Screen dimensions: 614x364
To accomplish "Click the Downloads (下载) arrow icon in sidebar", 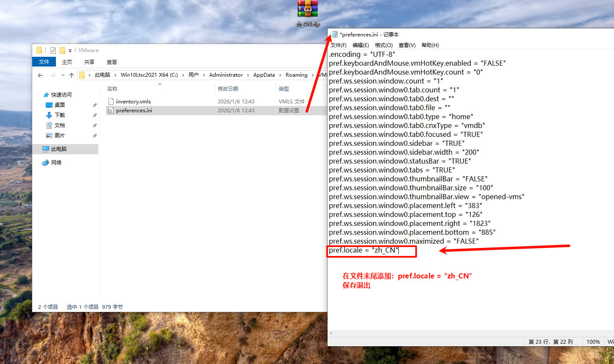I will 49,115.
